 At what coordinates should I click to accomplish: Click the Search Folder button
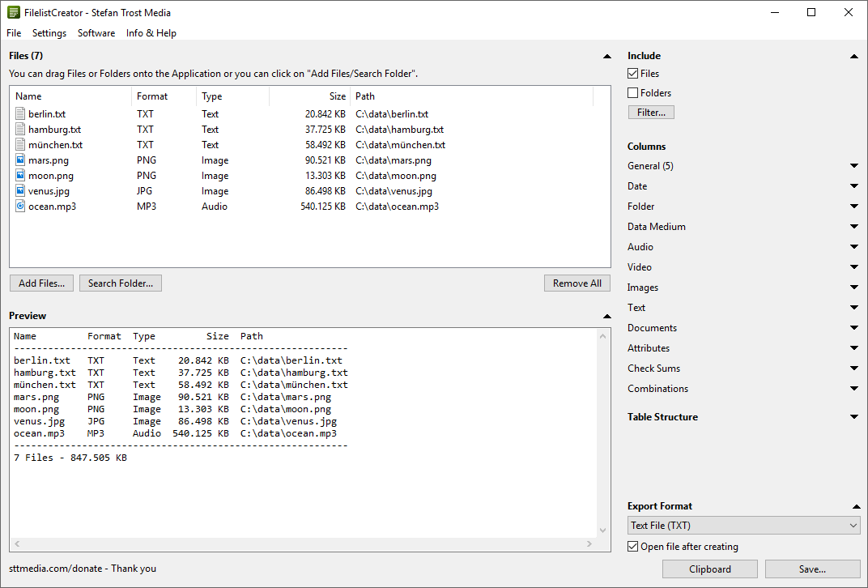point(120,283)
